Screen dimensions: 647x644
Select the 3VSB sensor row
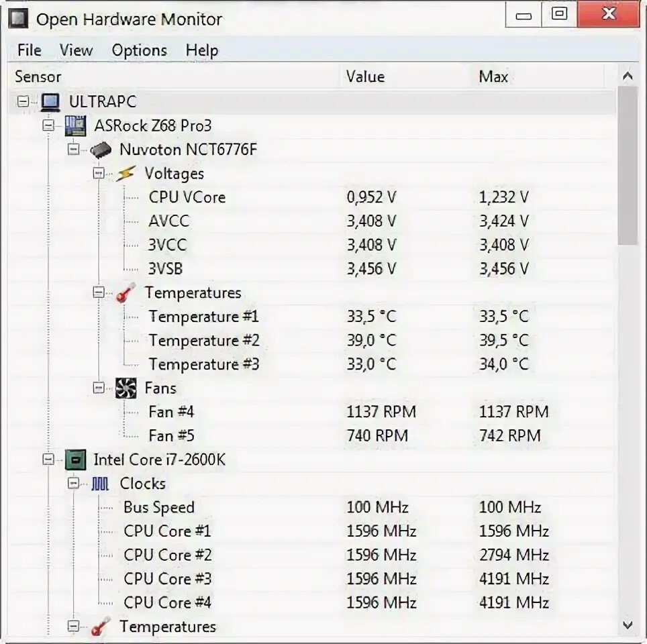tap(313, 269)
